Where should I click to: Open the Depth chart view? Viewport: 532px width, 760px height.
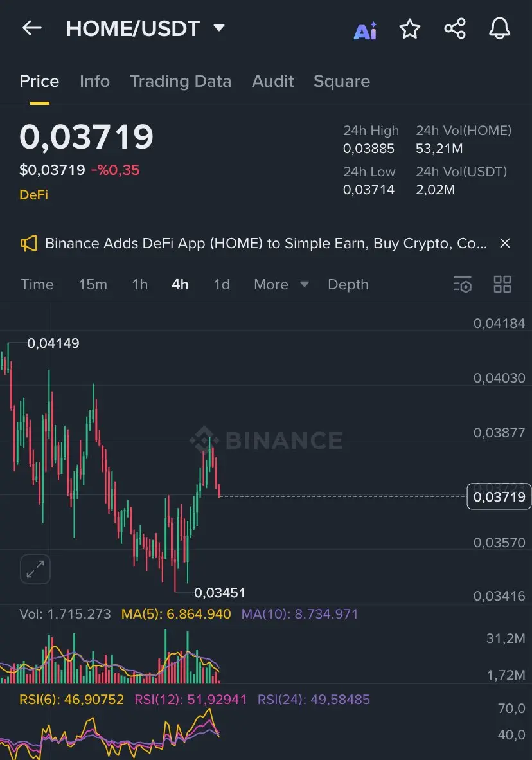point(348,285)
